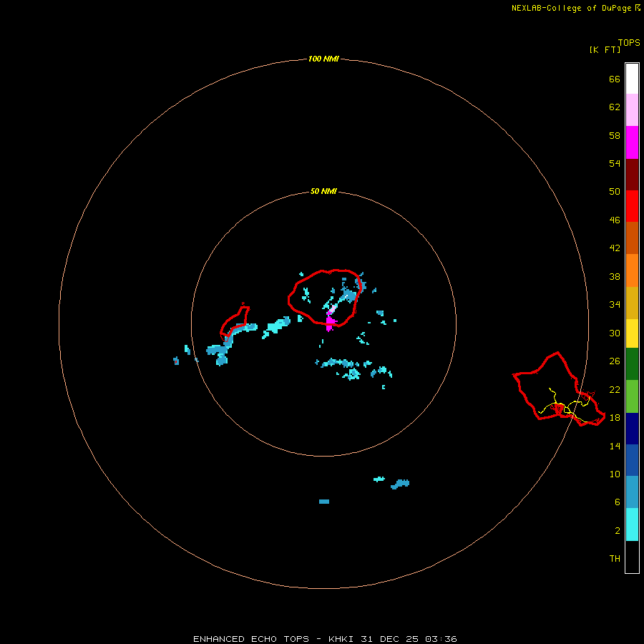The height and width of the screenshot is (644, 644).
Task: Click the '100 NMI' range ring label
Action: 323,59
